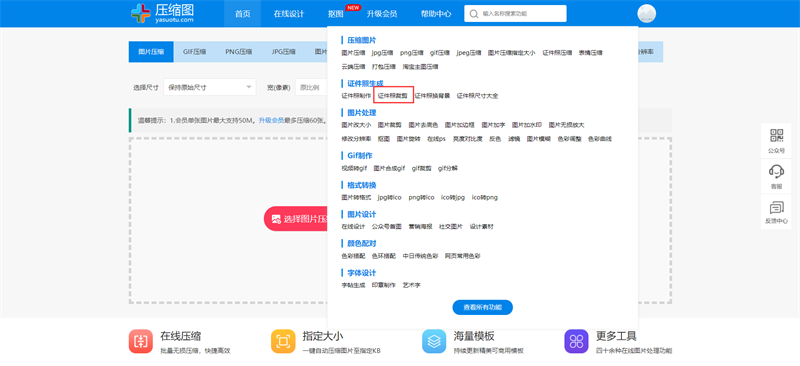Open 修改分辨率 link
Screen dimensions: 800x366
point(356,139)
